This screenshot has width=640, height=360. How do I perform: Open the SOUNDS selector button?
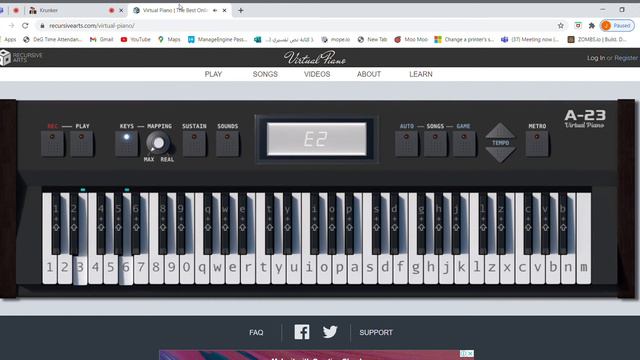point(227,144)
